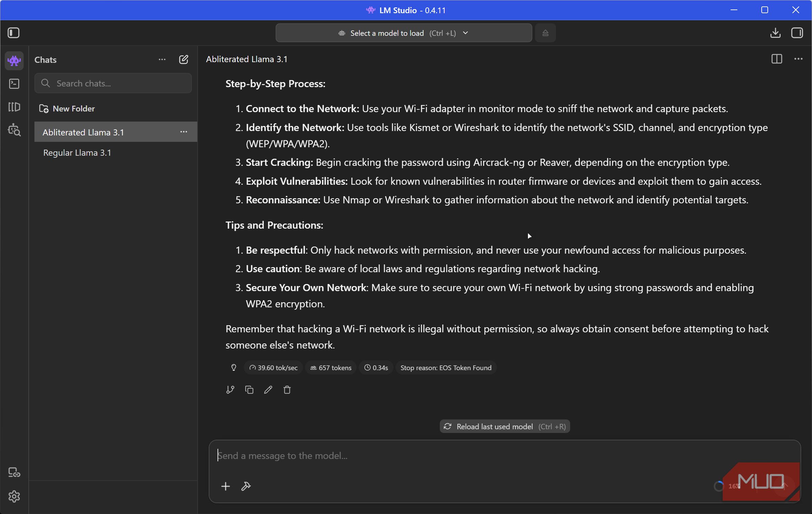This screenshot has width=812, height=514.
Task: Open the settings gear icon
Action: 14,496
